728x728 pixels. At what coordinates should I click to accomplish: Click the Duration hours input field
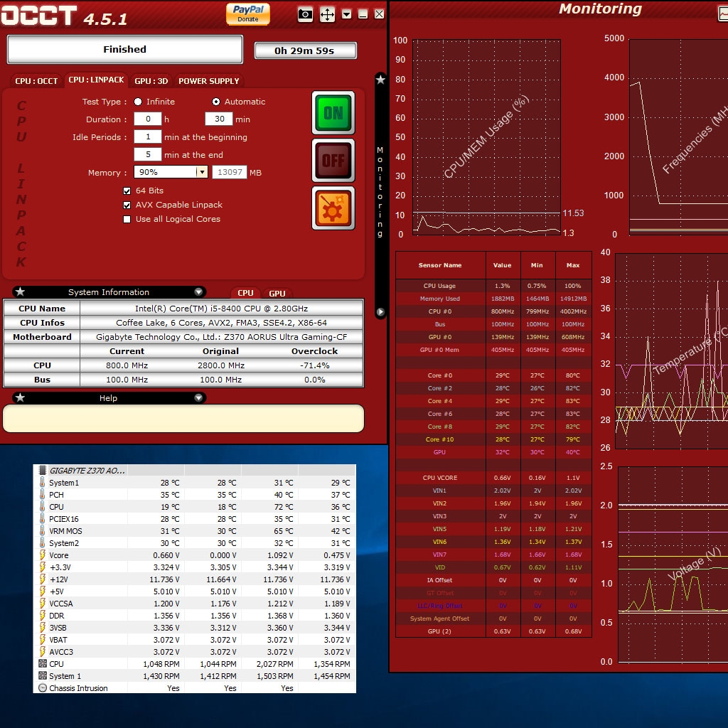point(148,119)
